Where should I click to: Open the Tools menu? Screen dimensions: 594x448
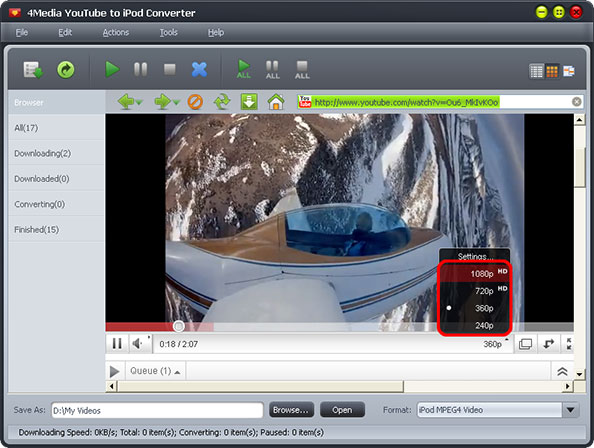click(x=168, y=33)
